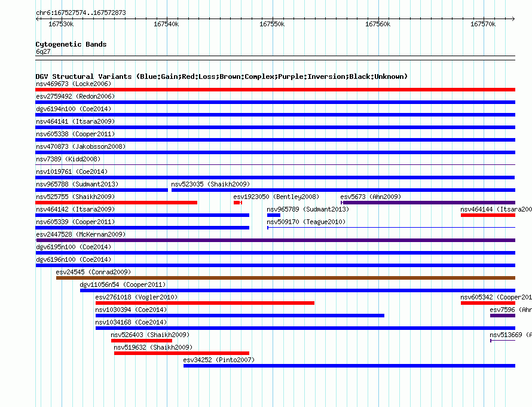Click the nsv464142 (Itsara2009) label
Image resolution: width=532 pixels, height=407 pixels.
point(75,209)
